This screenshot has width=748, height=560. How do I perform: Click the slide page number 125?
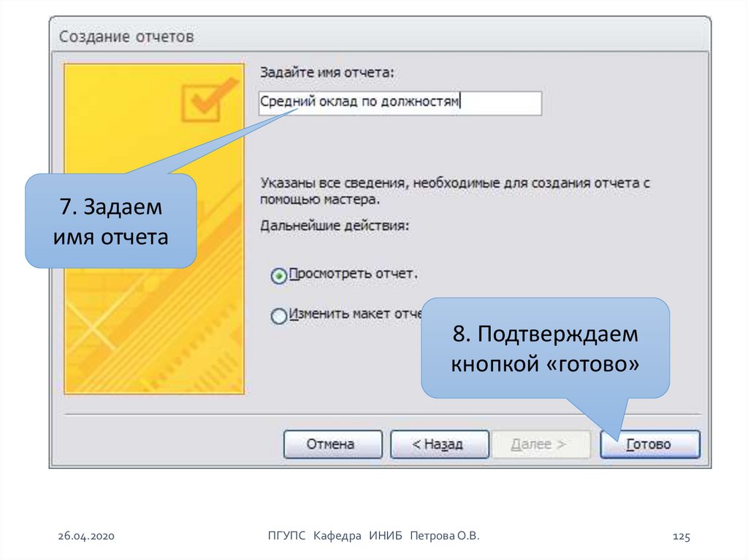[x=681, y=537]
